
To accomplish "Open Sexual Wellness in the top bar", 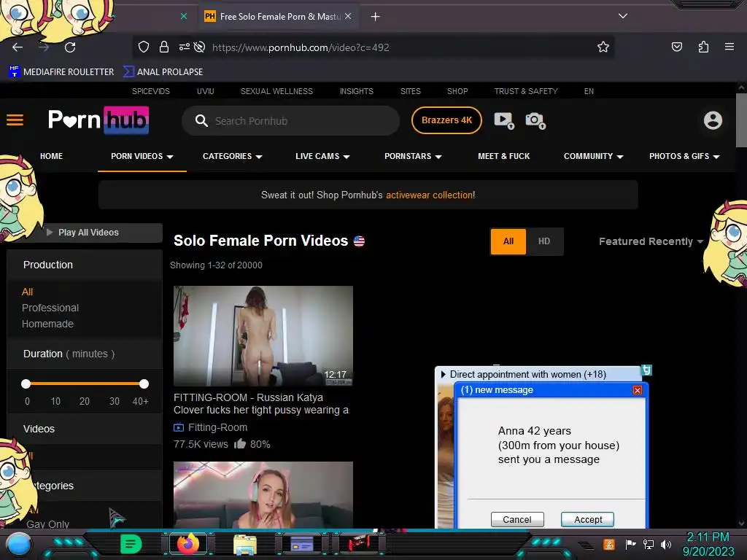I will [276, 91].
